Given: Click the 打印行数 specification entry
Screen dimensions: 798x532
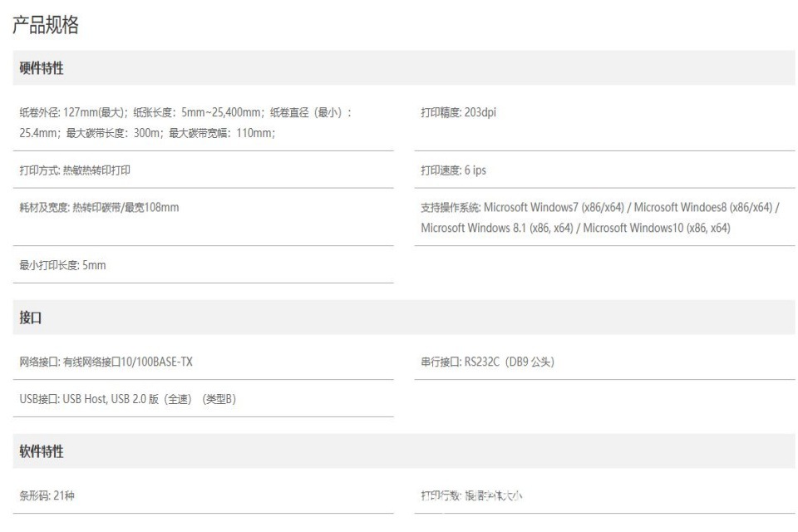Looking at the screenshot, I should [471, 495].
